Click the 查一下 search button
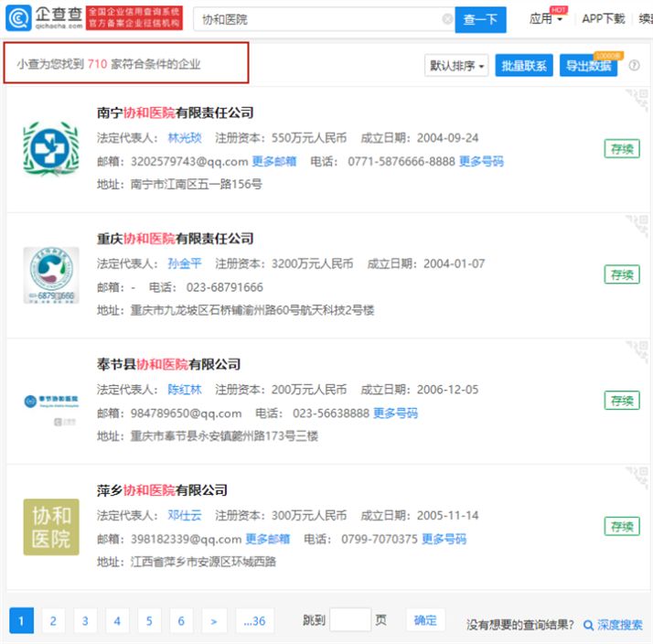 [x=480, y=19]
